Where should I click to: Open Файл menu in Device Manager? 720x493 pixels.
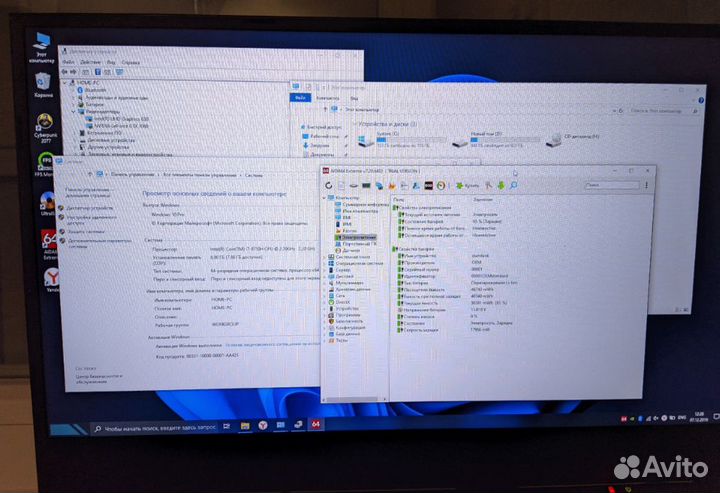[x=68, y=62]
